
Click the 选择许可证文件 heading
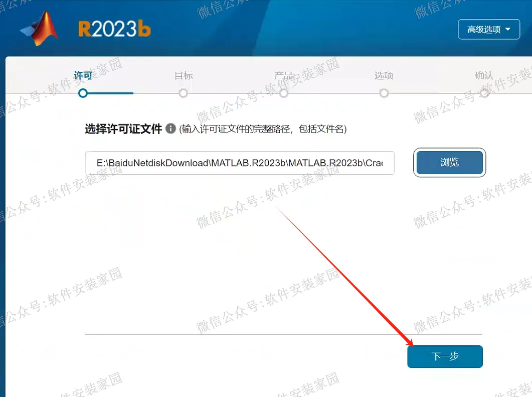[x=123, y=128]
